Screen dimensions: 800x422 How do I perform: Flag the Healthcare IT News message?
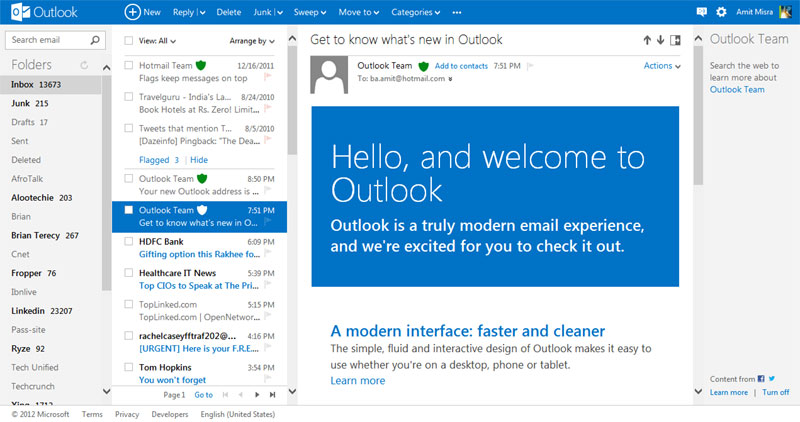point(267,285)
